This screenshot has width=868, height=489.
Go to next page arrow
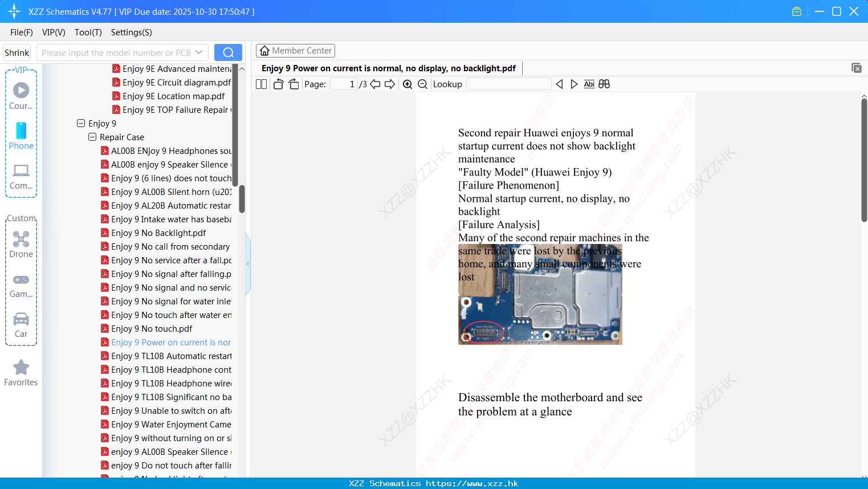(390, 84)
